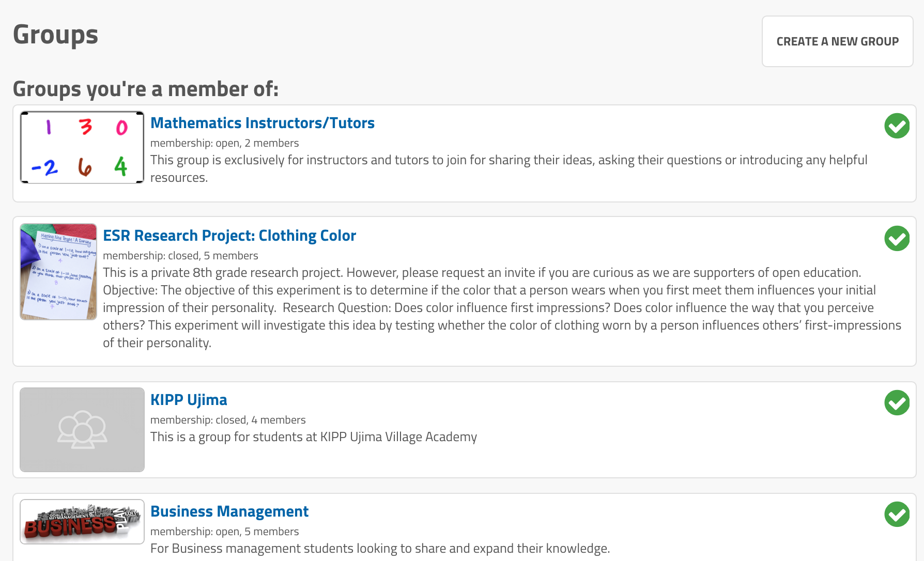Viewport: 924px width, 561px height.
Task: Open the Mathematics Instructors/Tutors group
Action: (x=263, y=123)
